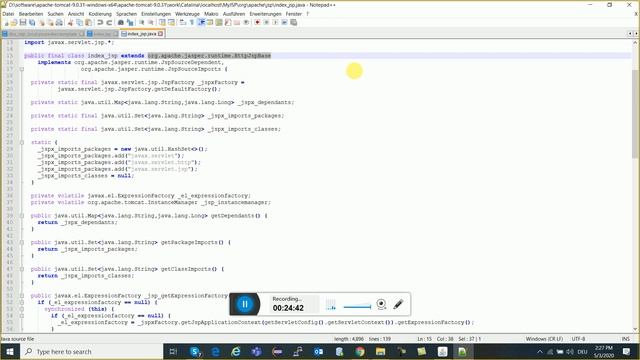Collapse getDependants fold at line 39
Viewport: 640px width, 360px height.
point(22,216)
